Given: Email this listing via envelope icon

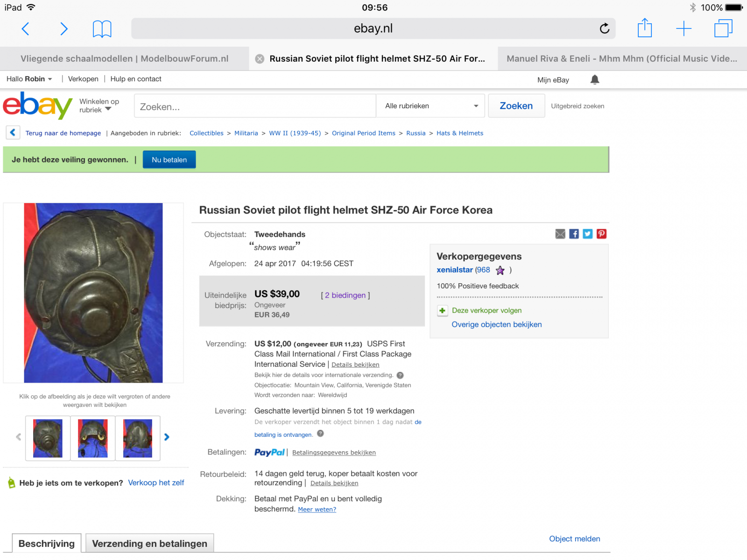Looking at the screenshot, I should coord(560,234).
